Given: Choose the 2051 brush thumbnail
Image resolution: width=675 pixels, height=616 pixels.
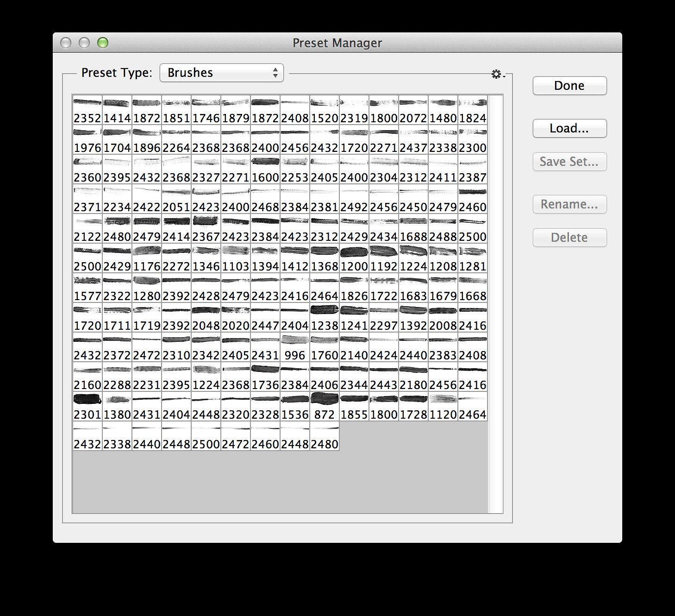Looking at the screenshot, I should [x=176, y=199].
